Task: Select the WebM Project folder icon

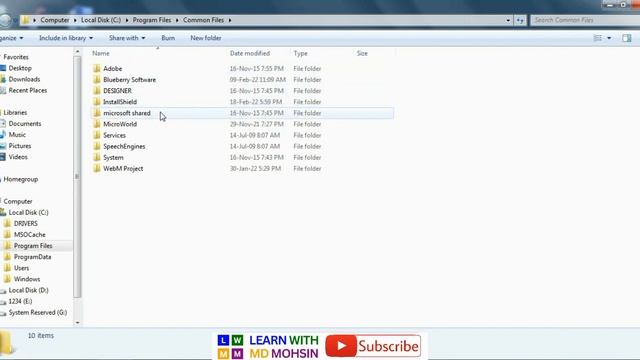Action: (97, 168)
